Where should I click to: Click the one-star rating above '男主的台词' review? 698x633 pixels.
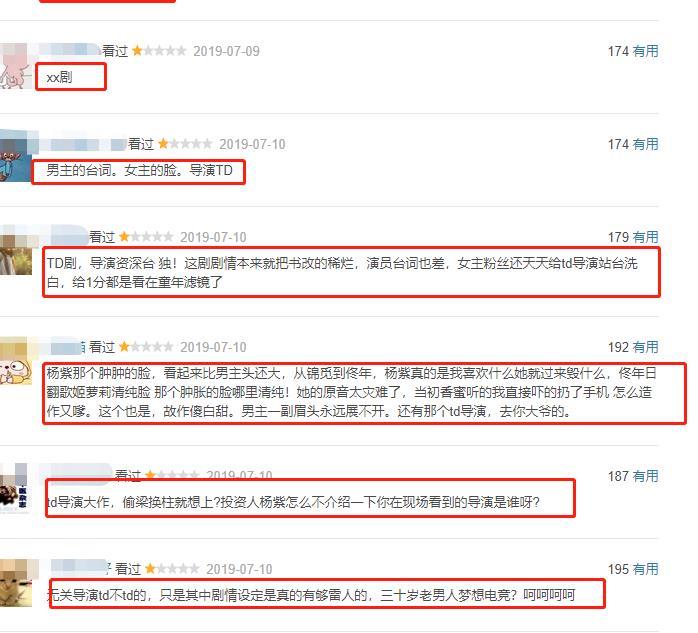[x=185, y=144]
